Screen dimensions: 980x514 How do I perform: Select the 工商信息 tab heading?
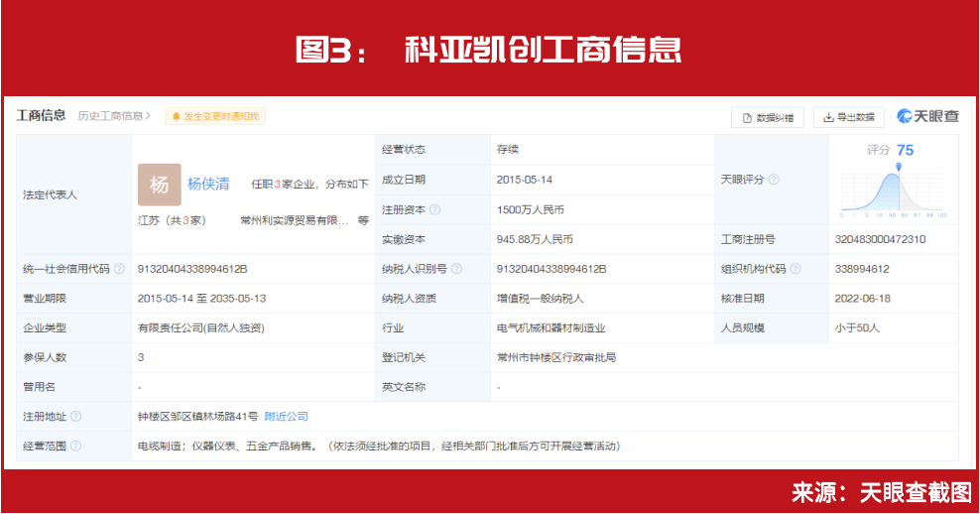(41, 116)
